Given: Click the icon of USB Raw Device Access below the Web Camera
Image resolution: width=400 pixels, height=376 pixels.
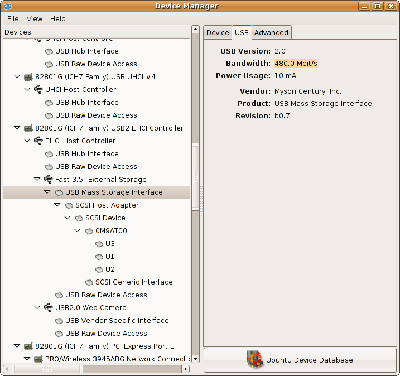Looking at the screenshot, I should pos(59,333).
